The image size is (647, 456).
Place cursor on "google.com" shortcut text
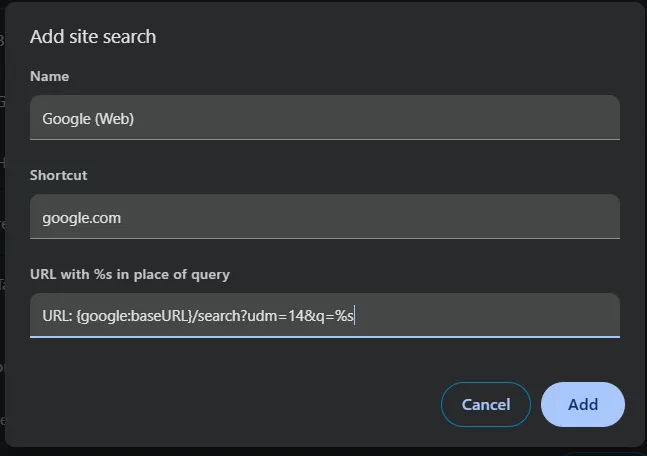tap(82, 218)
